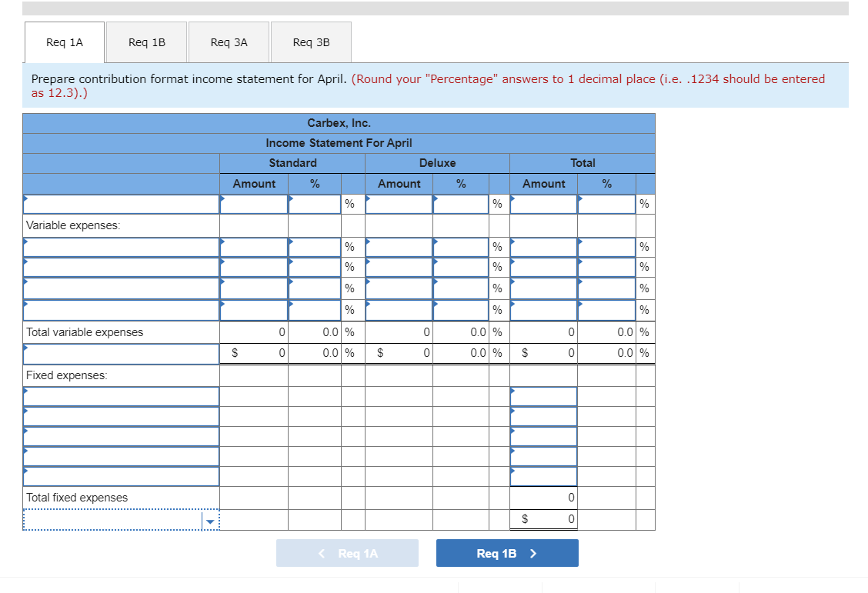Open the Req 3B tab
This screenshot has height=593, width=868.
point(311,42)
